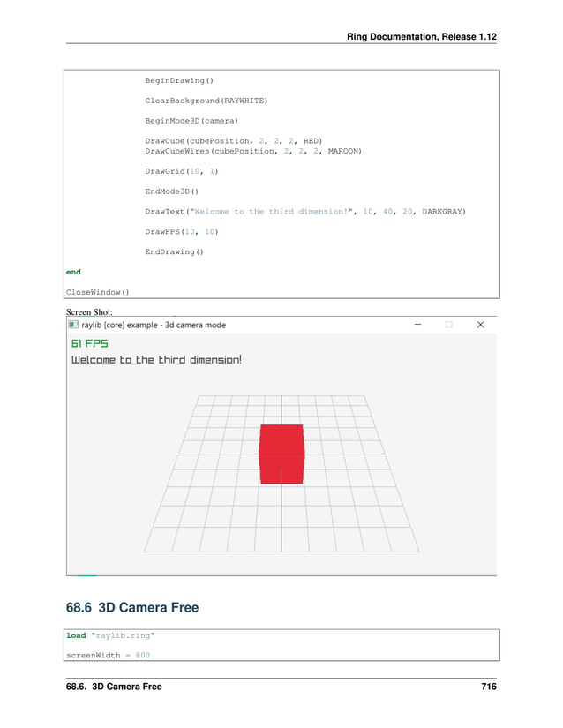Screen dimensions: 563x728
Task: Click the 'BeginMode3D(camera)' code line
Action: pyautogui.click(x=191, y=121)
